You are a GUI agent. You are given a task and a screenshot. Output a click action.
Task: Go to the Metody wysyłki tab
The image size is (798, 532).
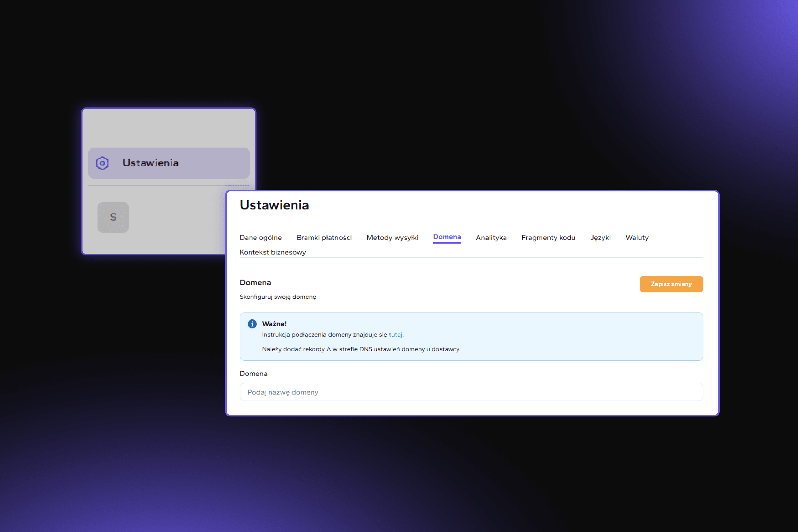393,238
